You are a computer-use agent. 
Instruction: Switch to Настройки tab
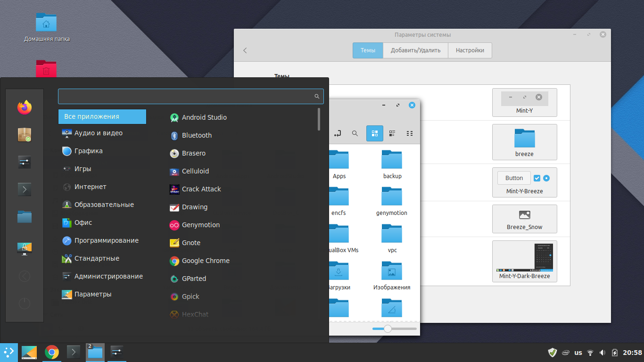[470, 50]
